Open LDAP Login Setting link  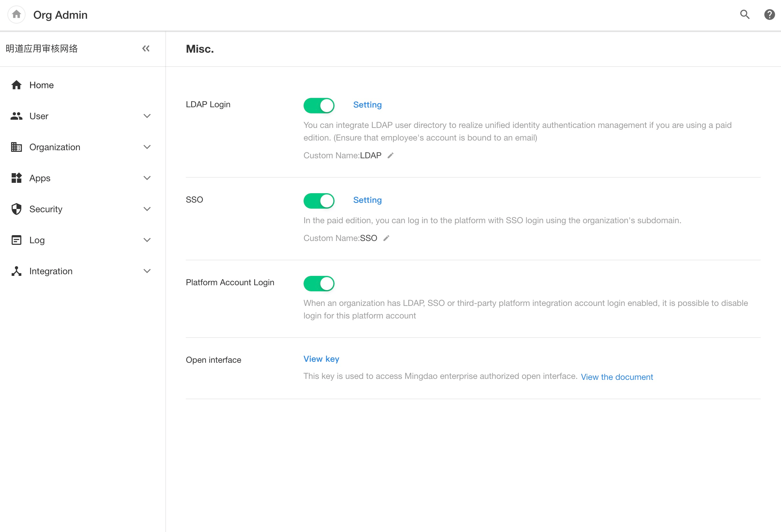tap(367, 105)
